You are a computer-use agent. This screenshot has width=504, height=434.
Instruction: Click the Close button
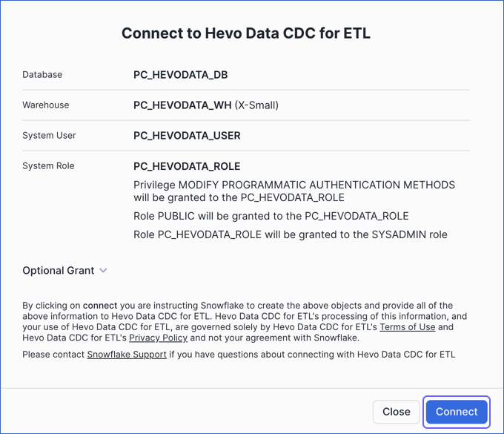click(x=397, y=412)
